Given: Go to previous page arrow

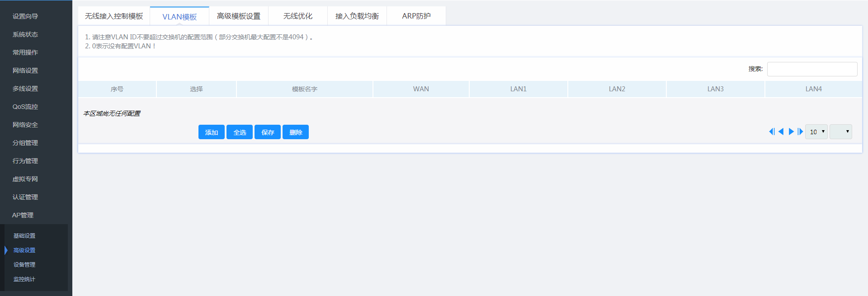Looking at the screenshot, I should click(x=781, y=132).
